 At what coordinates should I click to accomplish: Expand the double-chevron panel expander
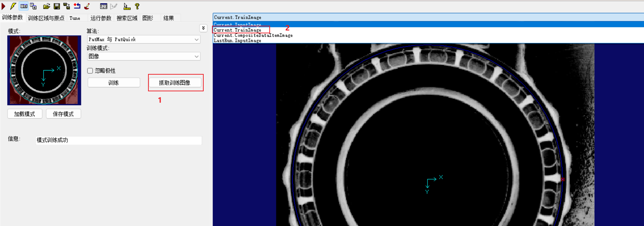click(203, 28)
